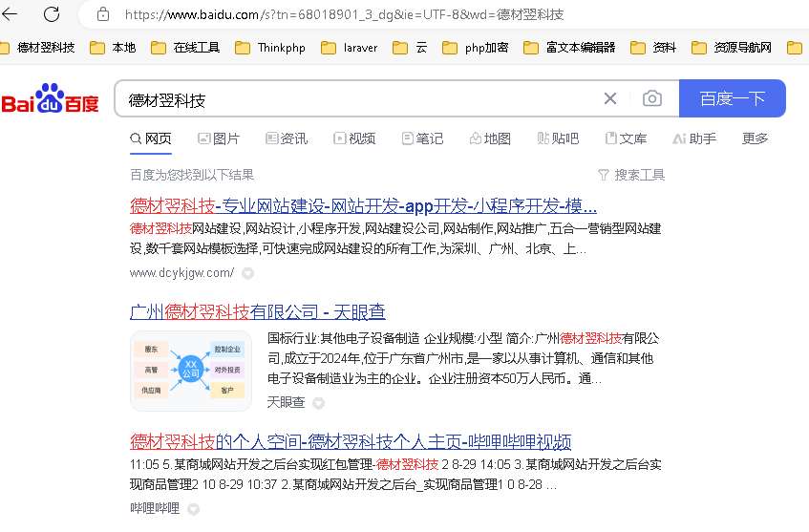Open the 广州德材翌科技有限公司 - 天眼查 link
This screenshot has height=532, width=809.
258,311
